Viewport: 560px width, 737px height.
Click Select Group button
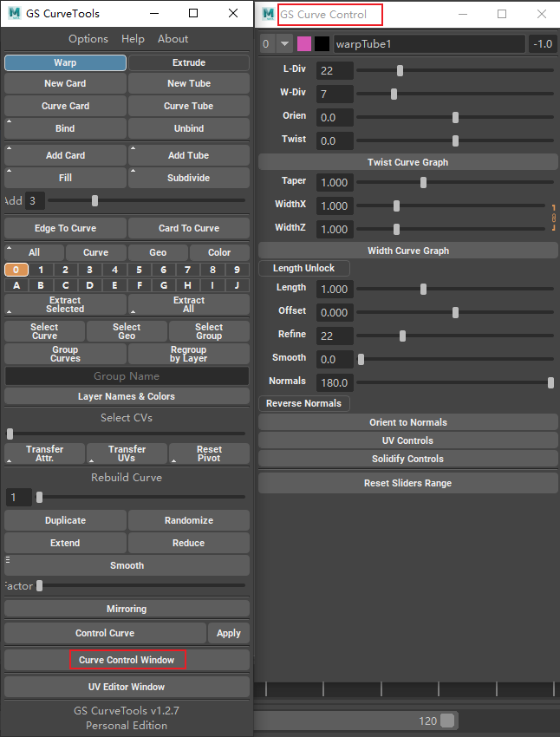(209, 331)
